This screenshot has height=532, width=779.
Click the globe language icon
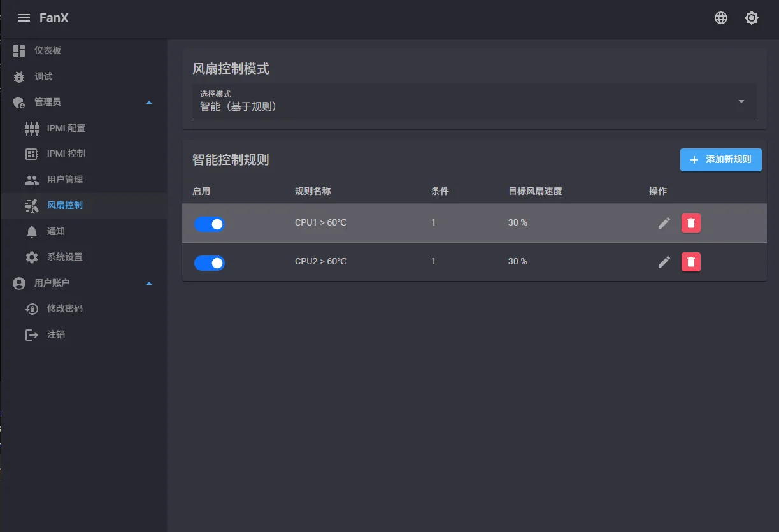click(x=721, y=18)
